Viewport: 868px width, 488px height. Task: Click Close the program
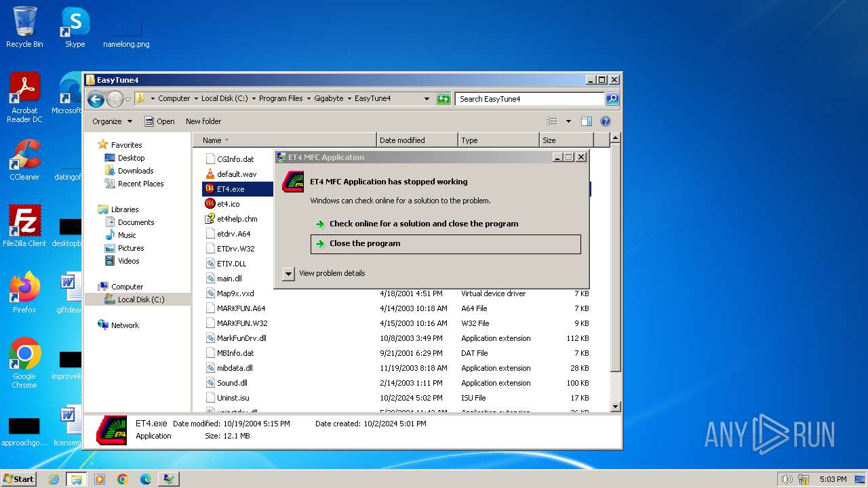tap(446, 244)
